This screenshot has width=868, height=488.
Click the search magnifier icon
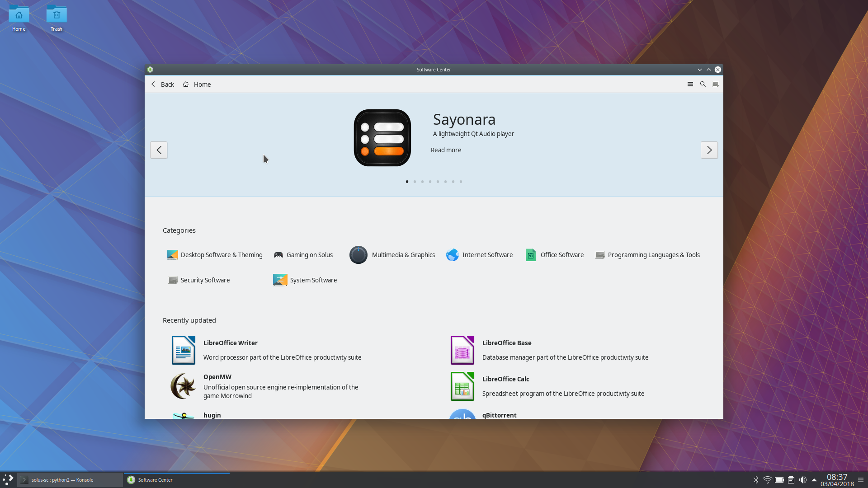tap(703, 84)
